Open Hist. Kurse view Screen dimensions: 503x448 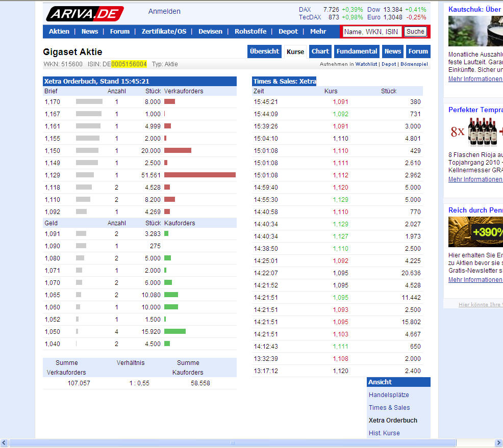click(x=384, y=433)
